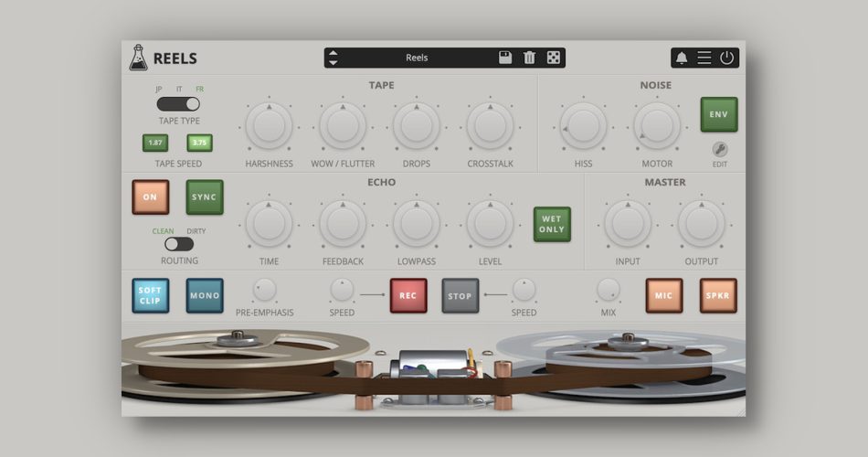Toggle the TAPE TYPE switch
Screen dimensions: 868x457
pyautogui.click(x=178, y=104)
